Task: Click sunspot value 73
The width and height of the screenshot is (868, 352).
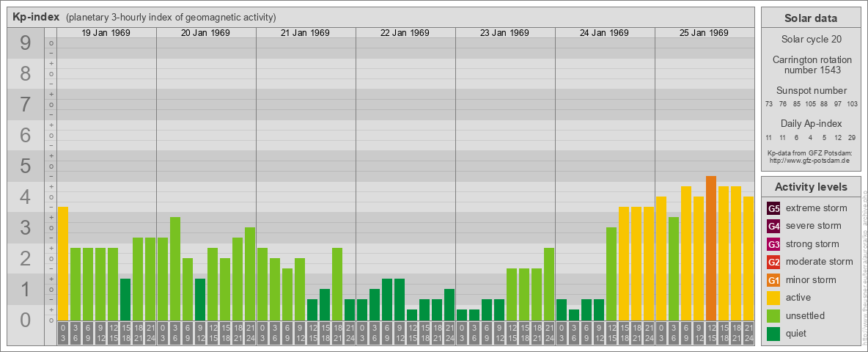Action: point(768,104)
